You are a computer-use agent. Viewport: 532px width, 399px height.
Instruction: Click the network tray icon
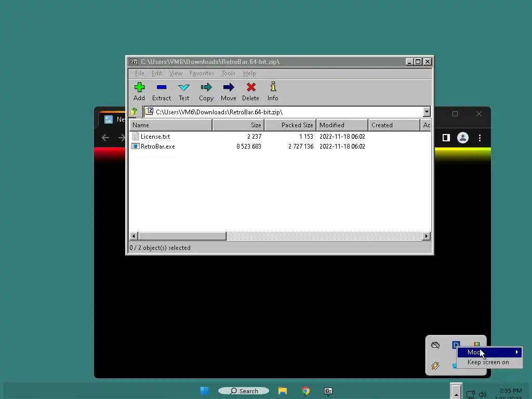tap(470, 394)
